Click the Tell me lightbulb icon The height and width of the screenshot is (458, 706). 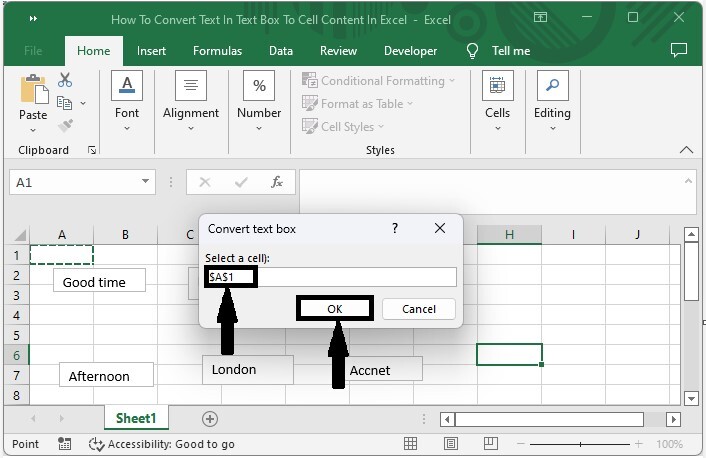click(472, 51)
